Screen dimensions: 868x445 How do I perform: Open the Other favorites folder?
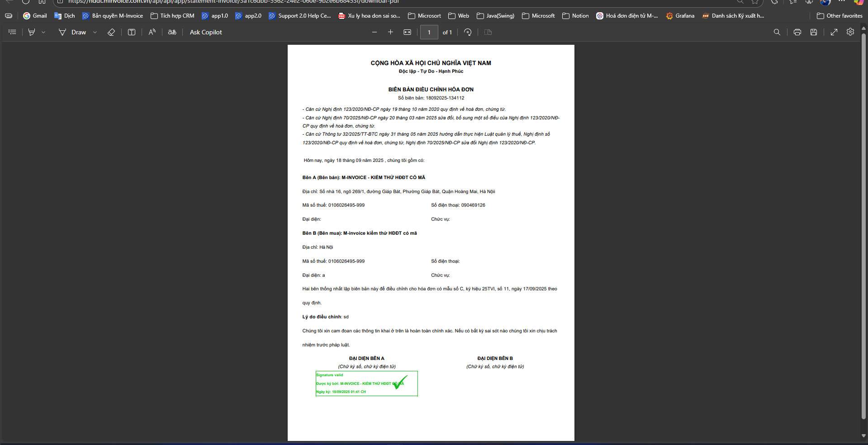click(x=840, y=16)
